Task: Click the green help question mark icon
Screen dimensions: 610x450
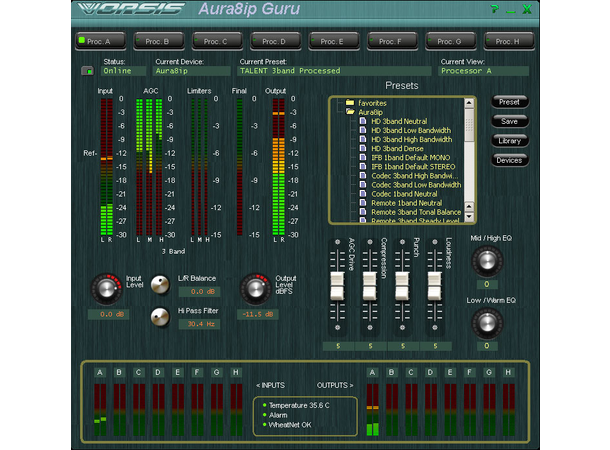Action: click(x=494, y=9)
